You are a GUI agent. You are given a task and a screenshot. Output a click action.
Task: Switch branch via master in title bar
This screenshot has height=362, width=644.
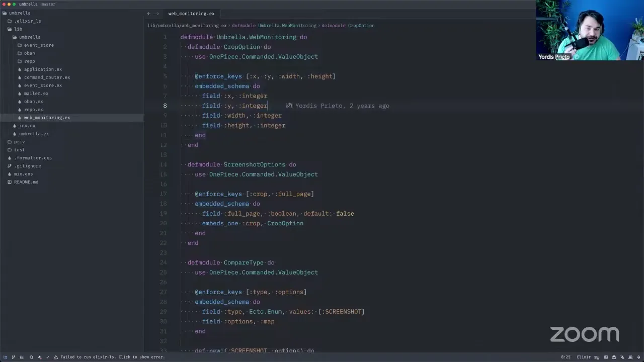coord(48,4)
